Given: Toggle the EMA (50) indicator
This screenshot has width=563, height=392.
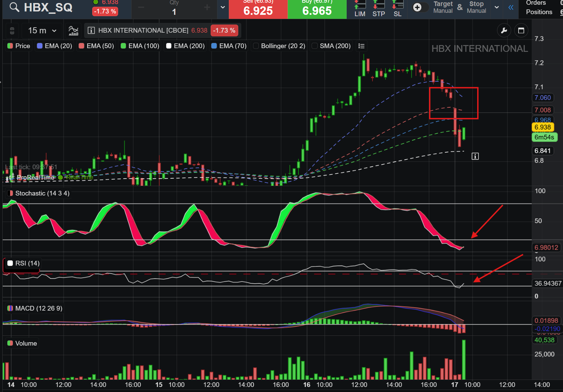Looking at the screenshot, I should [x=96, y=46].
